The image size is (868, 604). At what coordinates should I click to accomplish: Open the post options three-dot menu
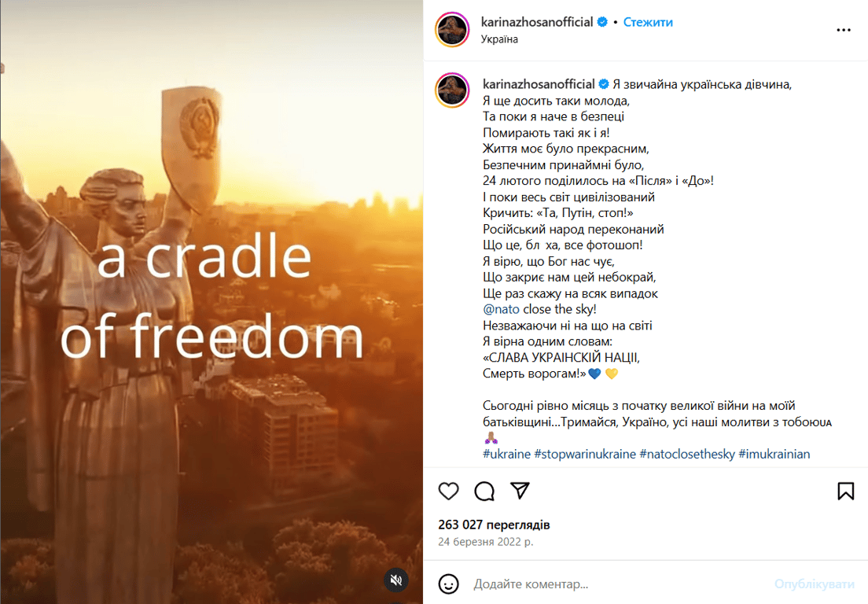(x=844, y=29)
